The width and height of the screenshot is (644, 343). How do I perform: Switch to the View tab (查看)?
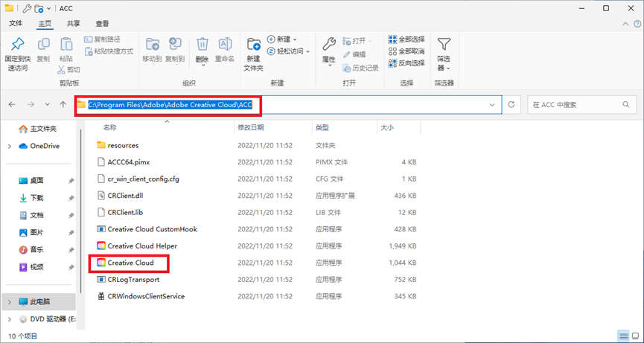(x=102, y=23)
